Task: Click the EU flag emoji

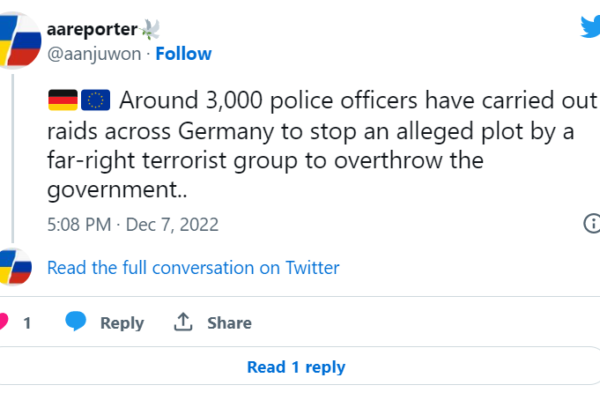Action: point(95,100)
